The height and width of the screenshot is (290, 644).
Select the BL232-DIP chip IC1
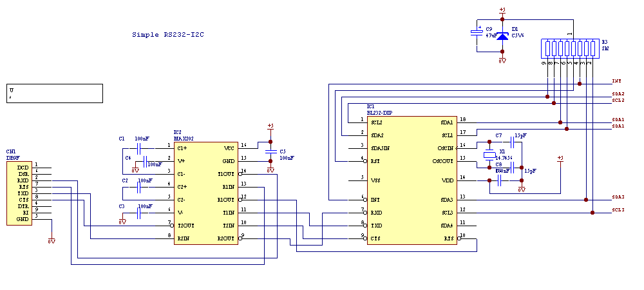[412, 180]
